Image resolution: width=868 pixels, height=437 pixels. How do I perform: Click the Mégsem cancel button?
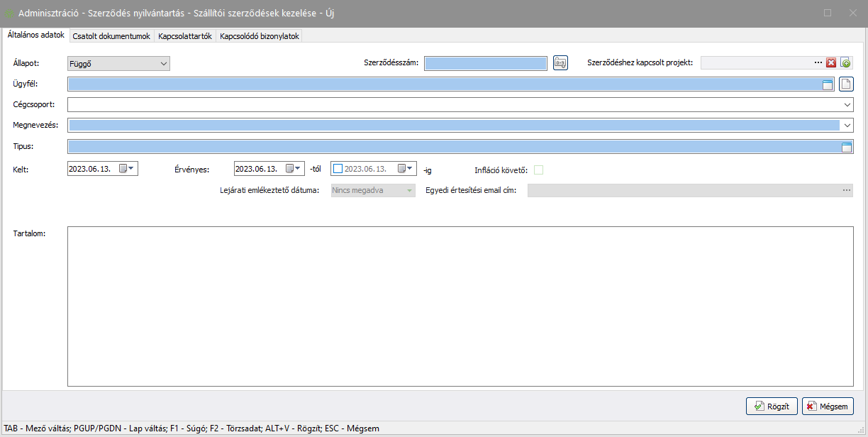pos(828,406)
